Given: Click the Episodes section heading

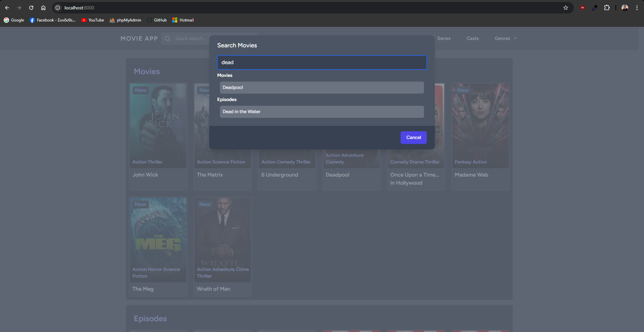Looking at the screenshot, I should click(150, 319).
